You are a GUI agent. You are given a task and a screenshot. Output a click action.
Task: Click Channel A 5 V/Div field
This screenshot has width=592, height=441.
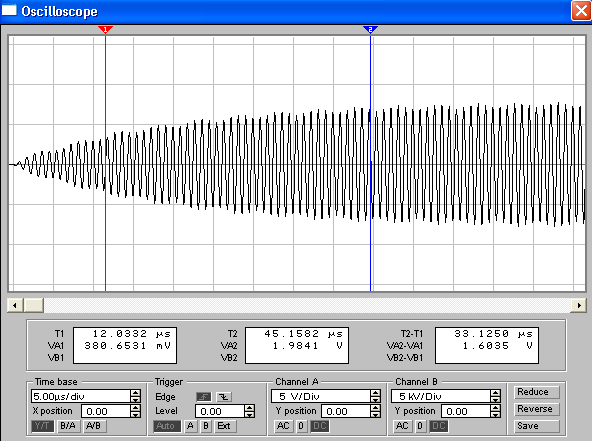click(321, 396)
